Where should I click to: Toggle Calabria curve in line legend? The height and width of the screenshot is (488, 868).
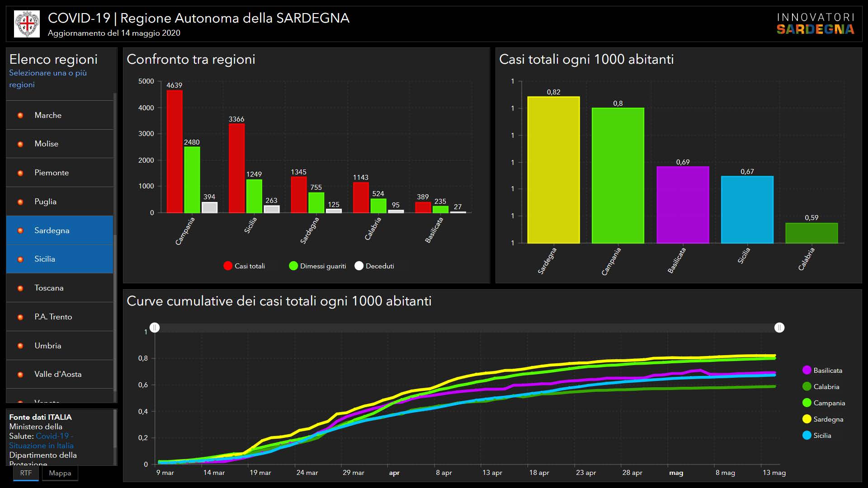807,387
